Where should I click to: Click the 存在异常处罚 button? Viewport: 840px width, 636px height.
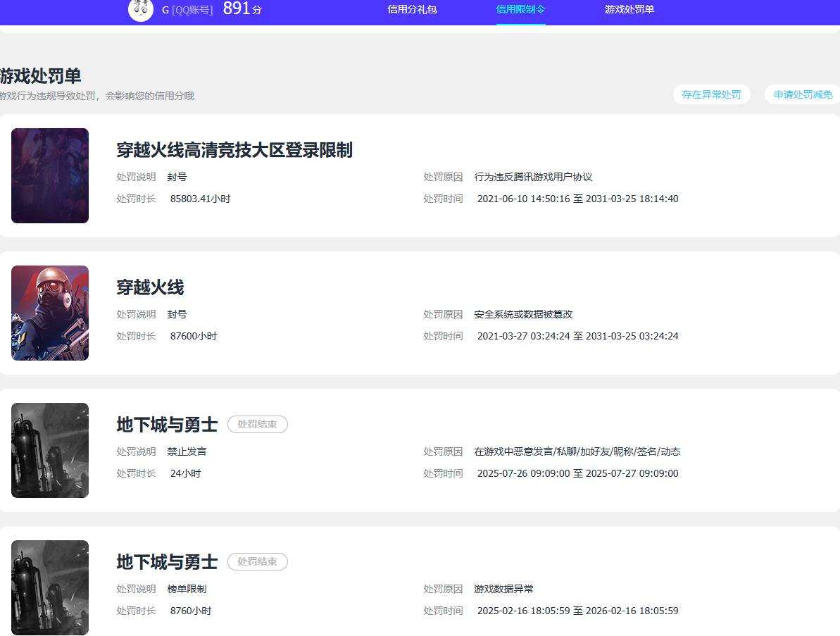click(x=711, y=94)
